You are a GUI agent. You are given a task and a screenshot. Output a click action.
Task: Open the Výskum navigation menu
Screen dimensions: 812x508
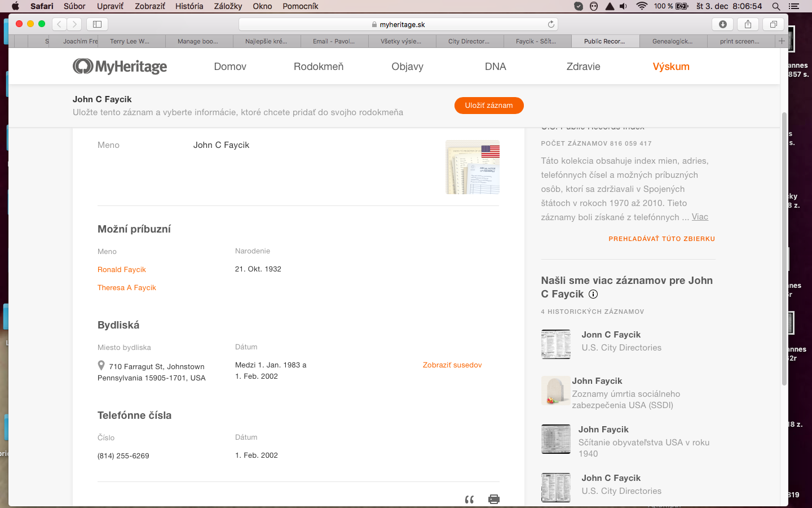pos(670,67)
